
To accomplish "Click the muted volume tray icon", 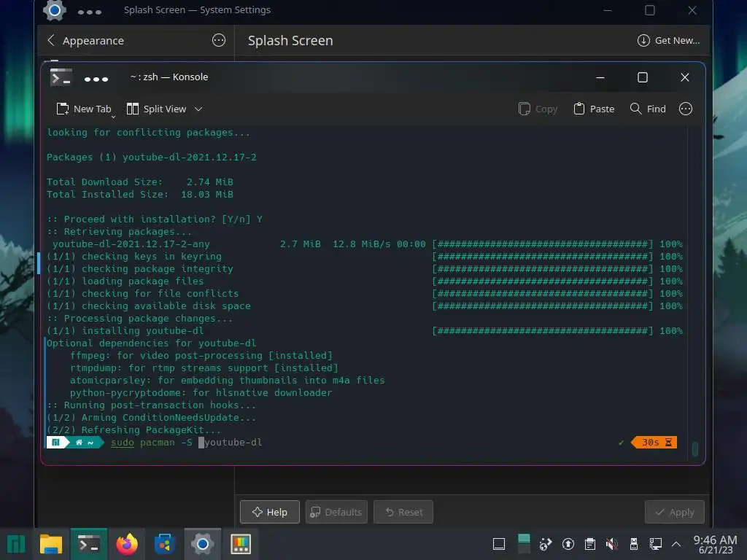I will coord(612,544).
